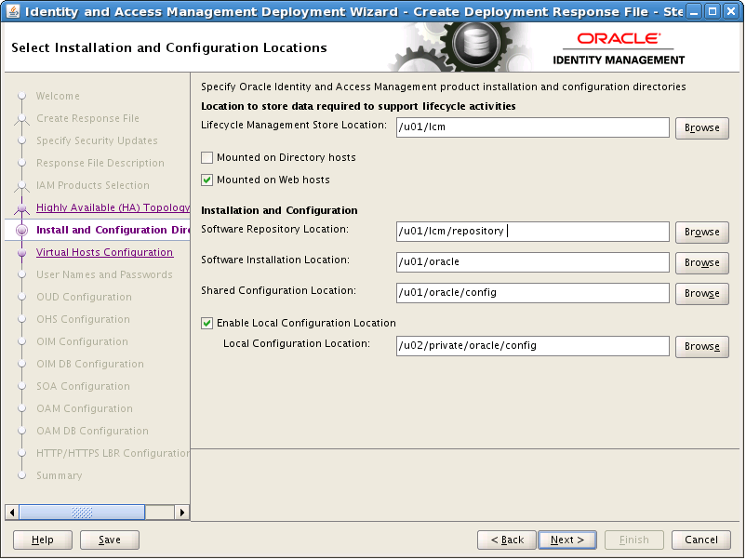
Task: Save the response file progress
Action: coord(110,540)
